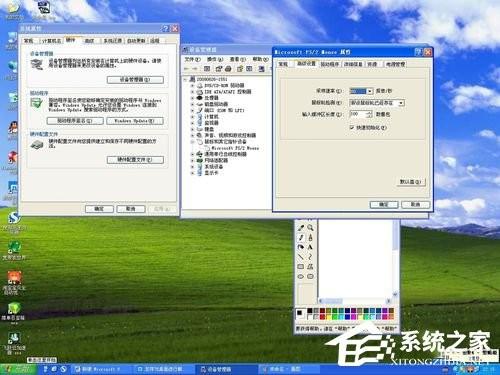Toggle the 快速初始化 checkbox

point(352,127)
